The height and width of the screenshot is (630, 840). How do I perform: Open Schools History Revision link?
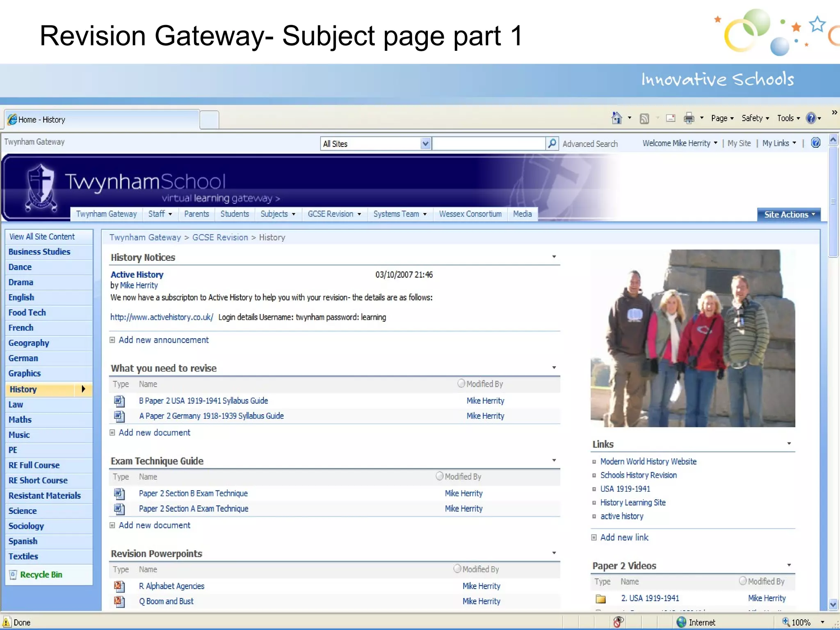pos(638,475)
